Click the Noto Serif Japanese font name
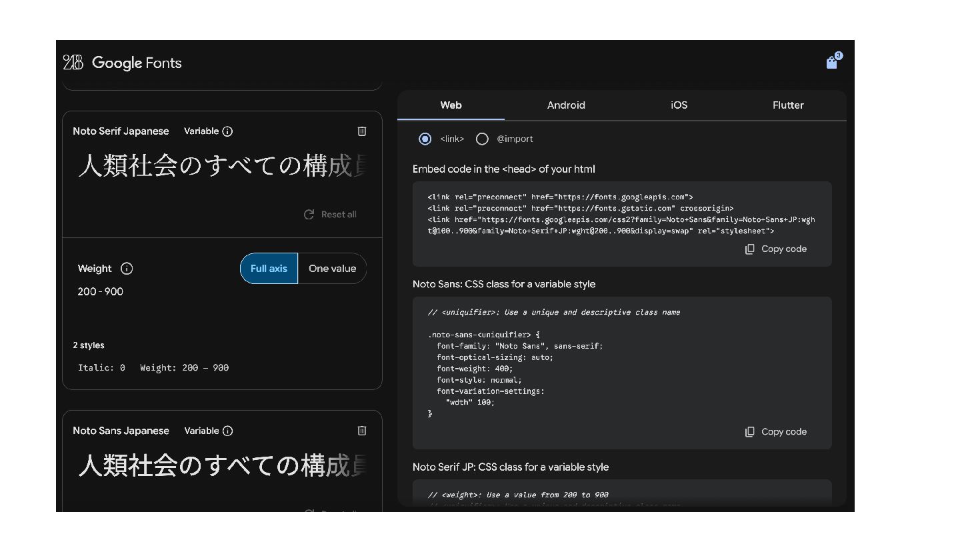The height and width of the screenshot is (552, 980). [x=121, y=131]
